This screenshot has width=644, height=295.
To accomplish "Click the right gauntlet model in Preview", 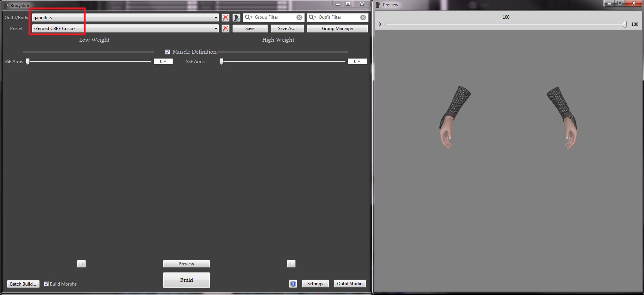I will [562, 117].
